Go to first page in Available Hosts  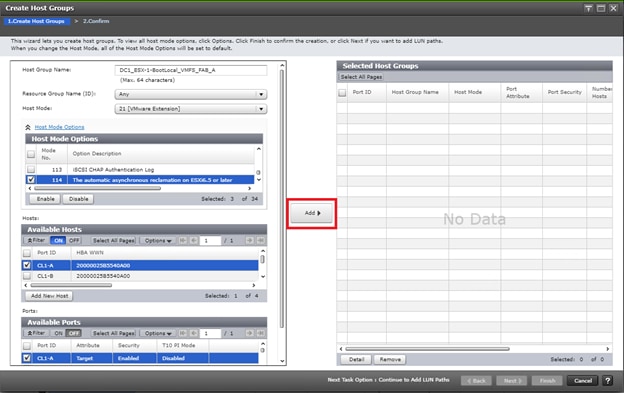[x=182, y=240]
